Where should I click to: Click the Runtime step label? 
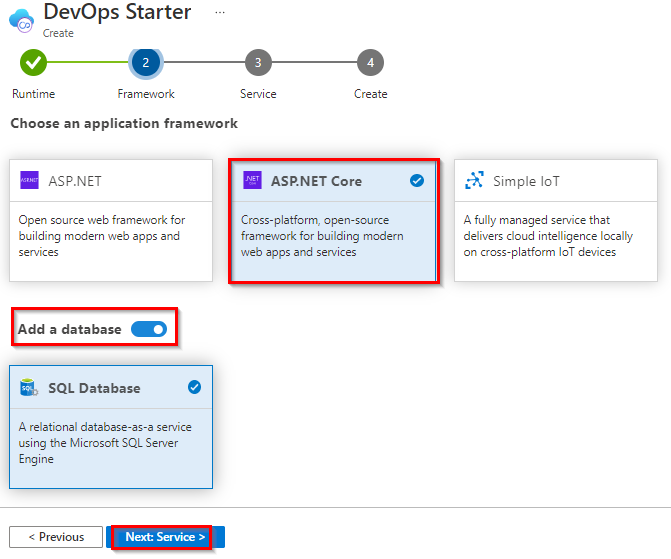point(34,94)
